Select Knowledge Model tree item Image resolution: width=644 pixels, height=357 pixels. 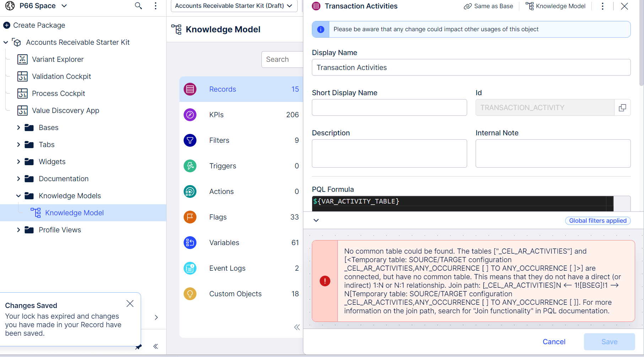[x=83, y=213]
